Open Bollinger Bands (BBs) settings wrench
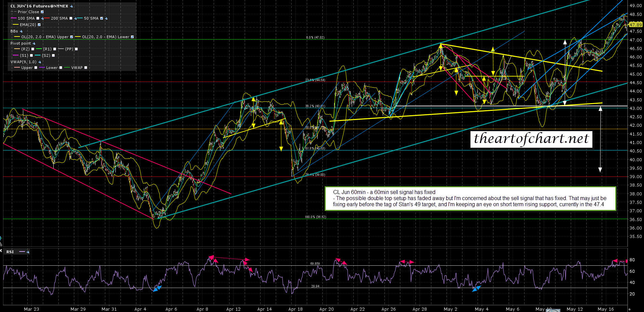Screen dimensions: 644x312 point(21,31)
